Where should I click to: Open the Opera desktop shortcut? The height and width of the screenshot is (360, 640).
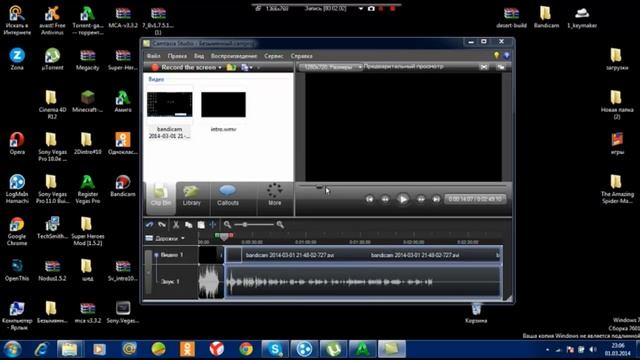(x=17, y=144)
